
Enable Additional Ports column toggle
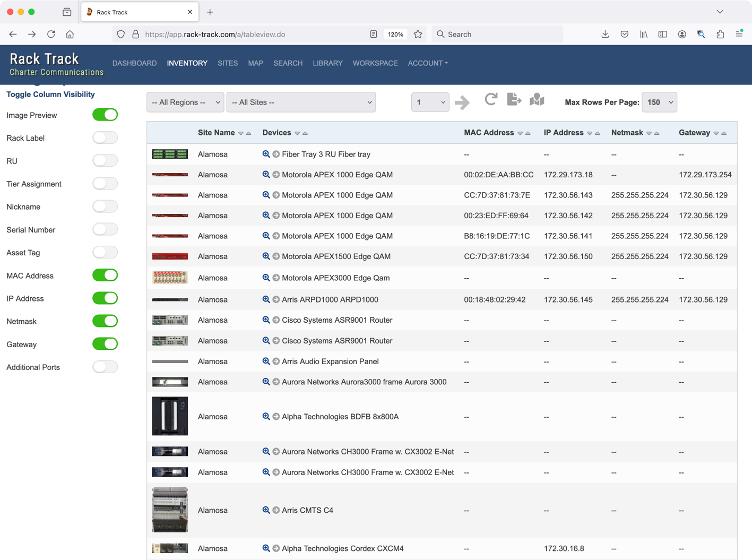105,367
